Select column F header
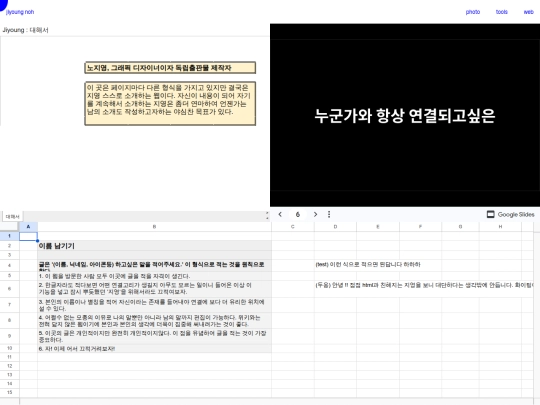Viewport: 540px width, 405px height. pyautogui.click(x=420, y=227)
